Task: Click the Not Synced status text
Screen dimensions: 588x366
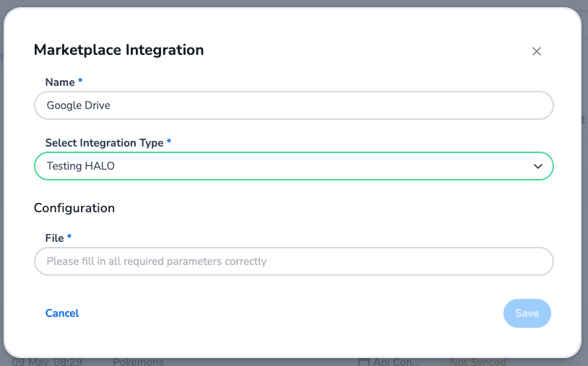Action: coord(477,362)
